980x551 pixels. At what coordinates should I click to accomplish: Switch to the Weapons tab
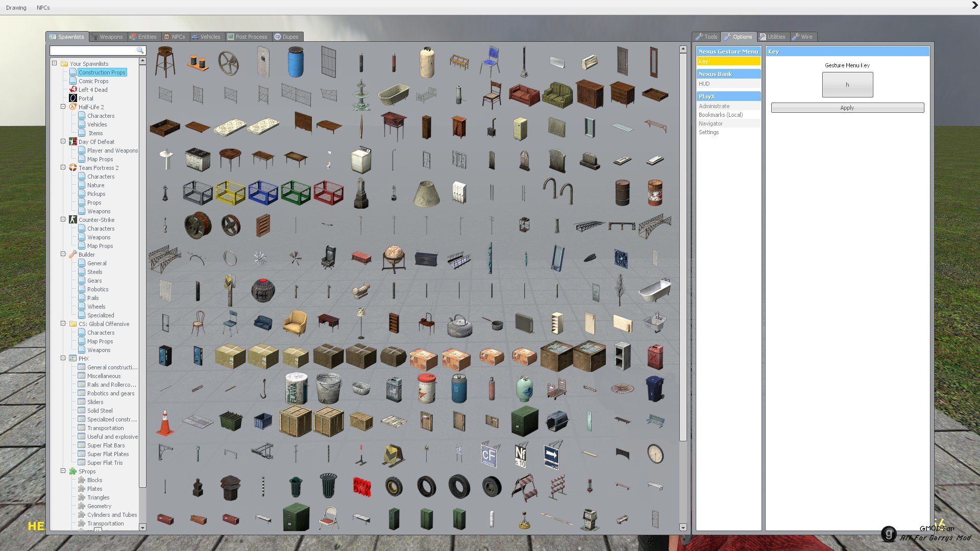(108, 37)
